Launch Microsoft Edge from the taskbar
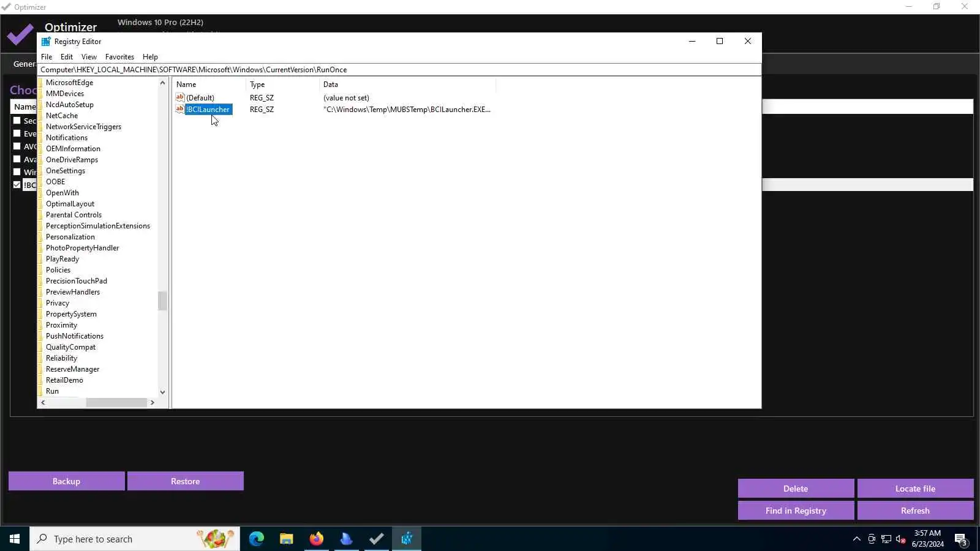Screen dimensions: 980x551 coord(256,539)
